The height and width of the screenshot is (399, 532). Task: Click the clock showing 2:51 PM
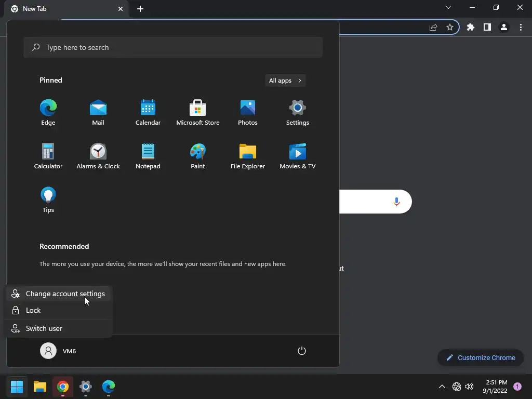[x=496, y=382]
